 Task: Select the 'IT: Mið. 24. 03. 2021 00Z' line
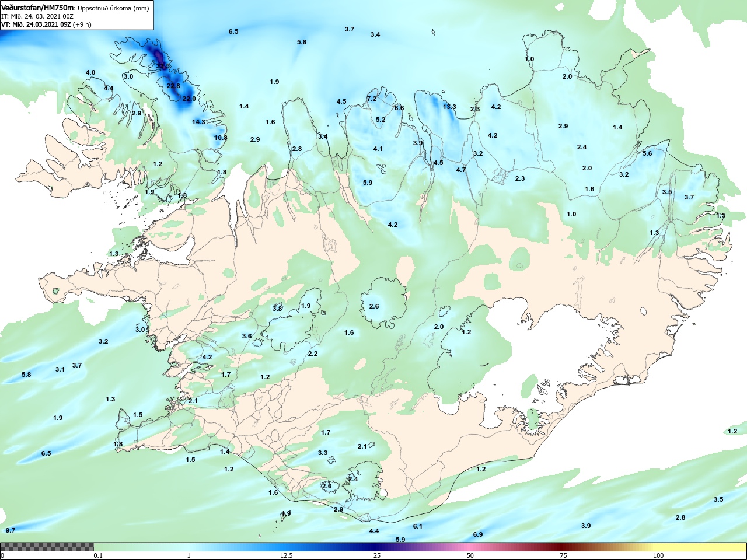tap(37, 16)
